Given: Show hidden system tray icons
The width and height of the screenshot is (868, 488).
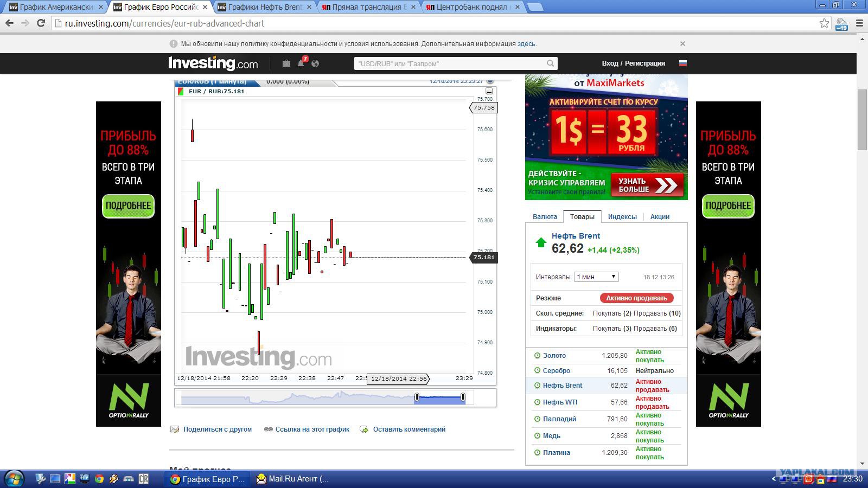Looking at the screenshot, I should 774,479.
